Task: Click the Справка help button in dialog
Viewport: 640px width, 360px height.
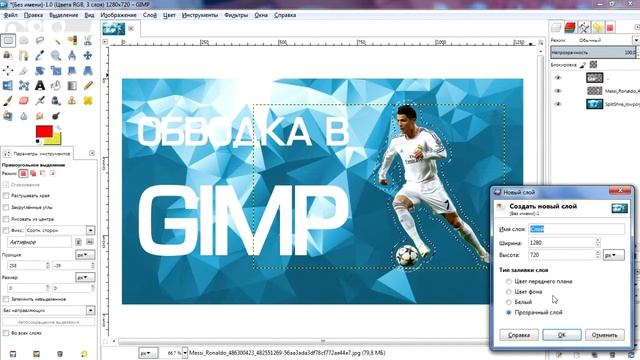Action: coord(519,335)
